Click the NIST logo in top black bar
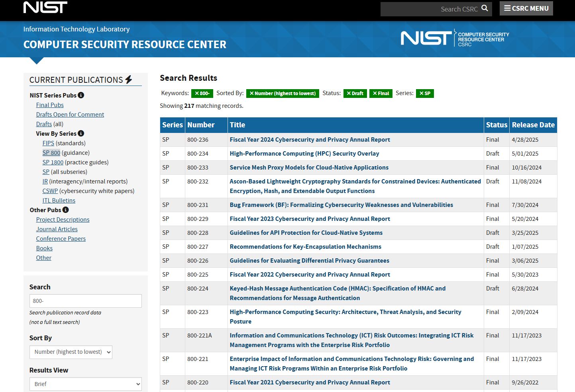575x392 pixels. point(45,7)
